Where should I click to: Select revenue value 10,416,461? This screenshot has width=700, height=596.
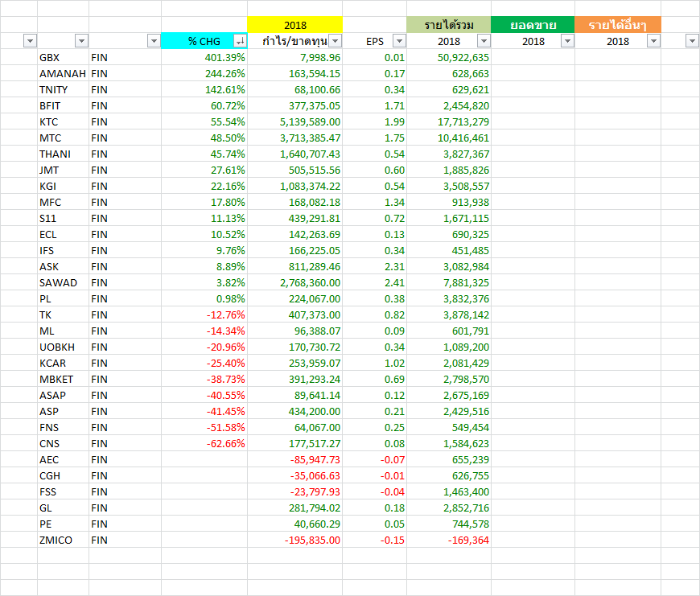coord(449,138)
